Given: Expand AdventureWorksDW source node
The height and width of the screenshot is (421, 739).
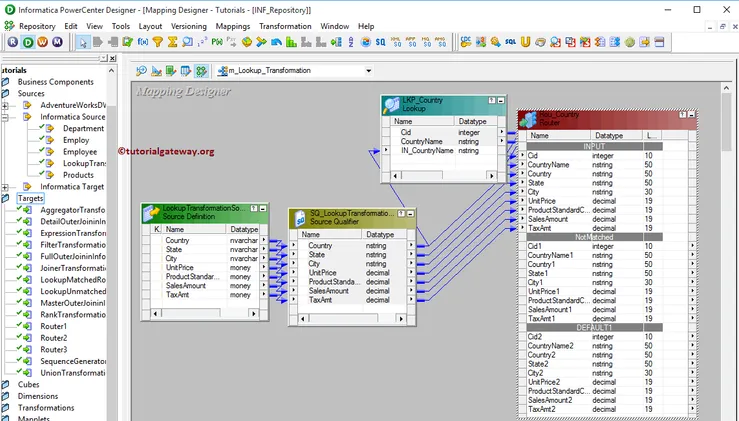Looking at the screenshot, I should [x=5, y=105].
